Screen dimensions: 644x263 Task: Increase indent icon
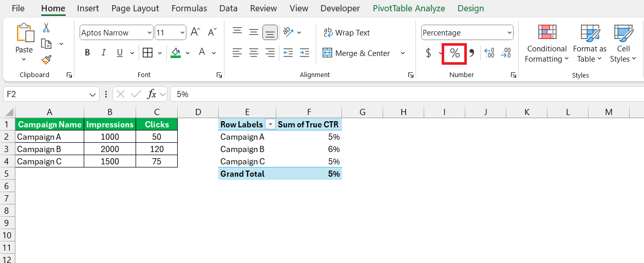[305, 52]
